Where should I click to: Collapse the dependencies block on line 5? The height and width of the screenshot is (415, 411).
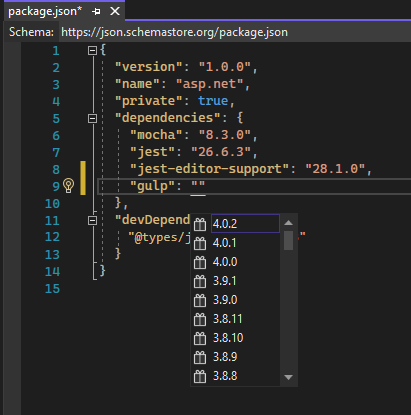point(92,118)
